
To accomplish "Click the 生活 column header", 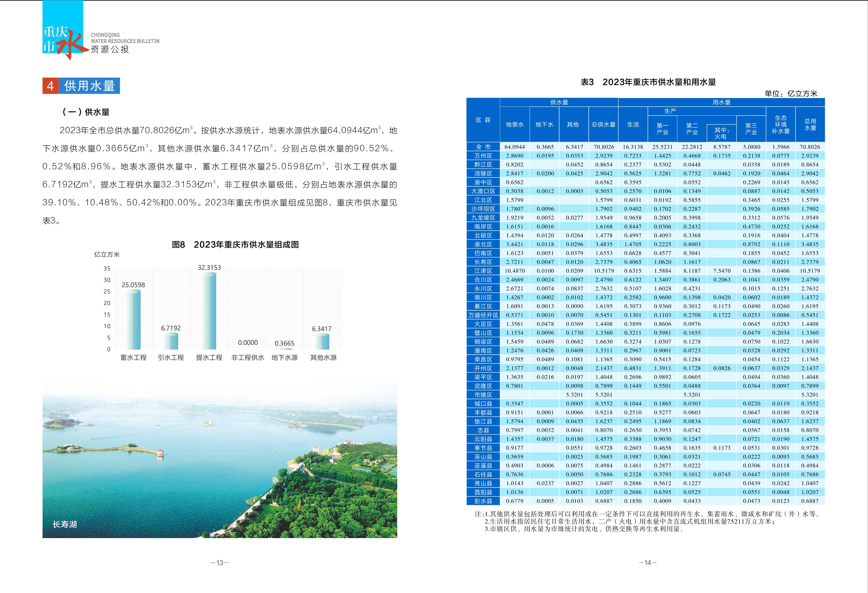I will coord(633,124).
